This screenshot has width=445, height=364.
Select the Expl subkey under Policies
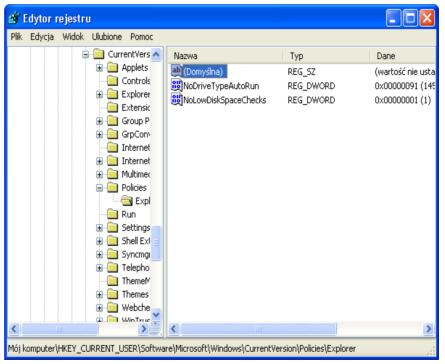coord(143,201)
